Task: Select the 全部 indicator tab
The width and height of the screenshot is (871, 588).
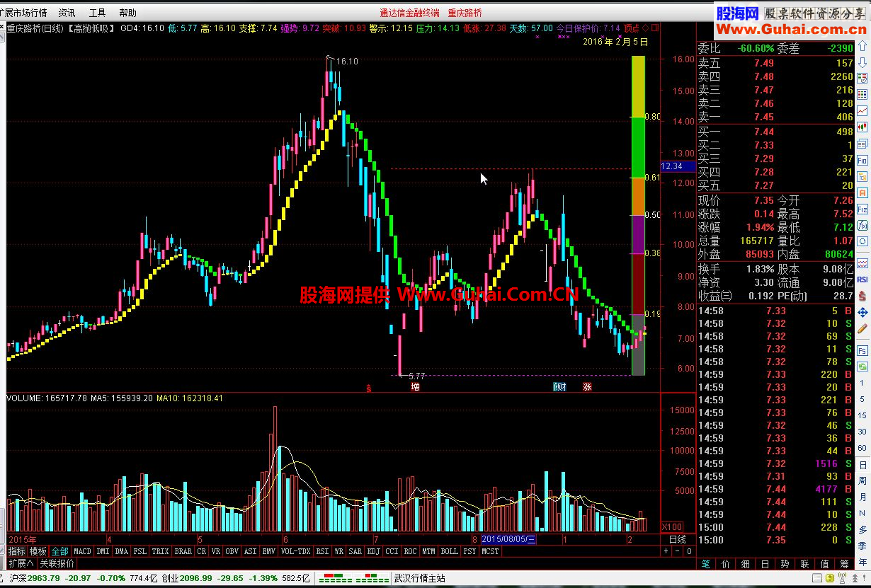Action: (x=59, y=551)
